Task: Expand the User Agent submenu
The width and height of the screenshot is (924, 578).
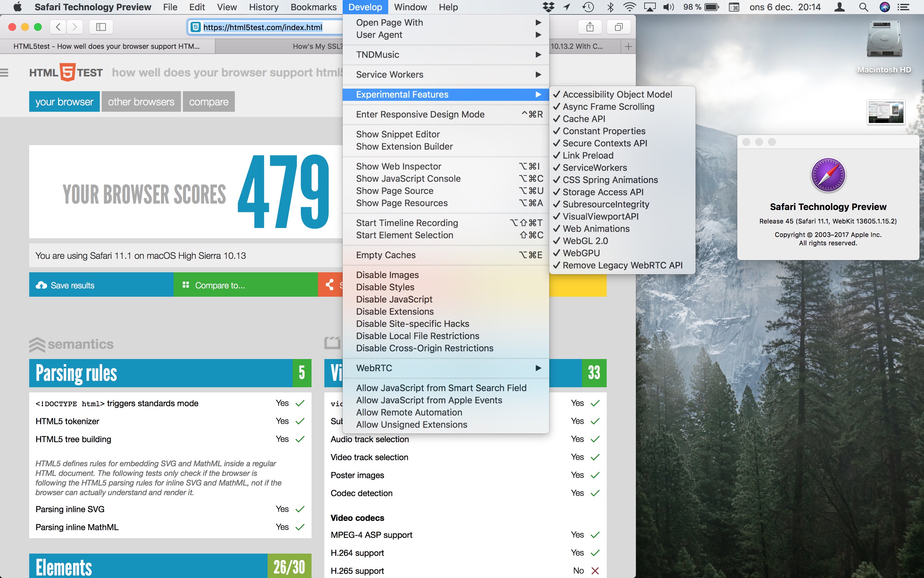Action: (x=446, y=35)
